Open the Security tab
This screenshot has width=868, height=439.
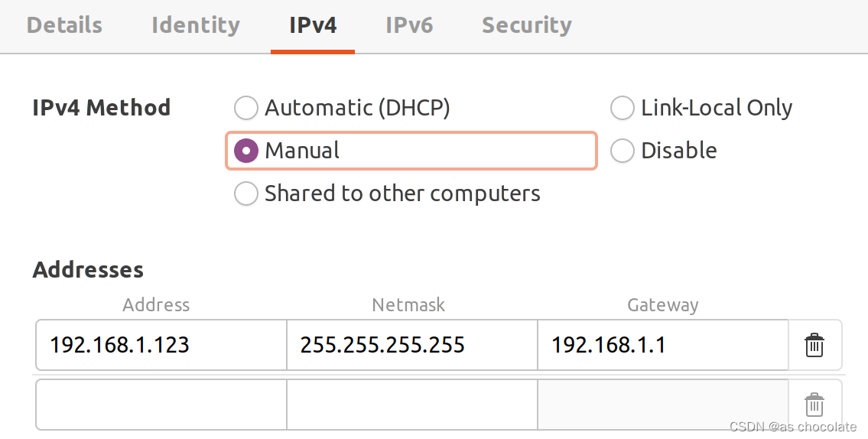tap(526, 25)
